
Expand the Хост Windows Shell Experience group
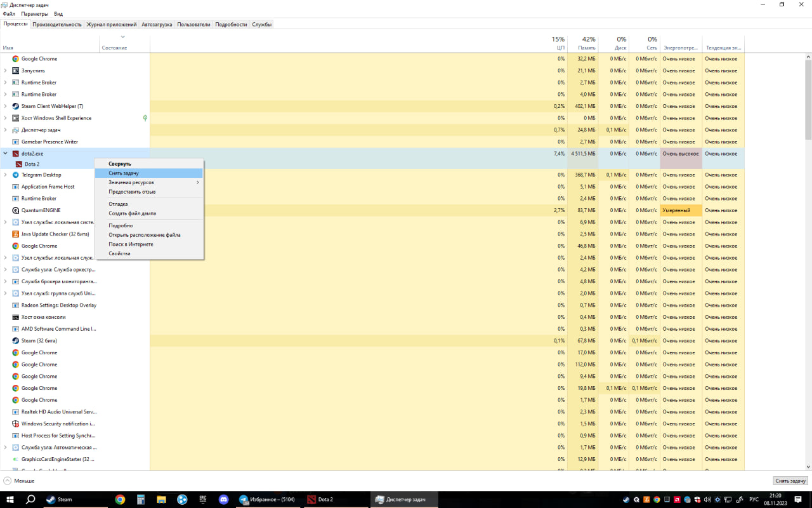tap(6, 118)
